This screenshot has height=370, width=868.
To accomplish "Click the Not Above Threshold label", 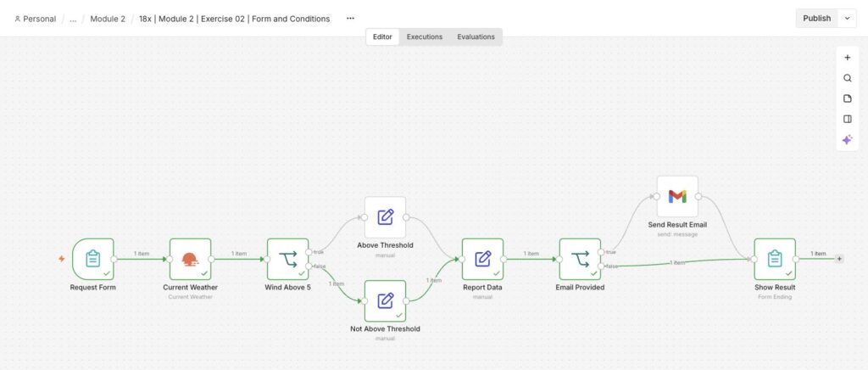I will click(386, 329).
